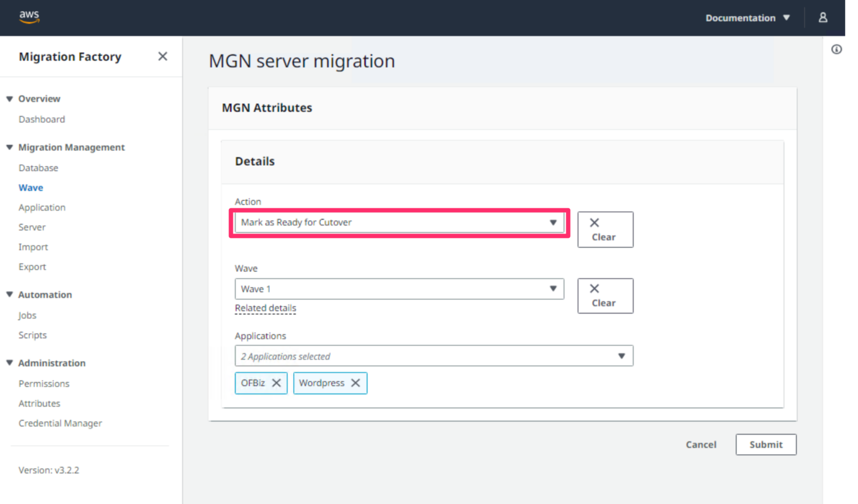Remove the OFBiz application chip
The image size is (858, 504).
click(277, 383)
